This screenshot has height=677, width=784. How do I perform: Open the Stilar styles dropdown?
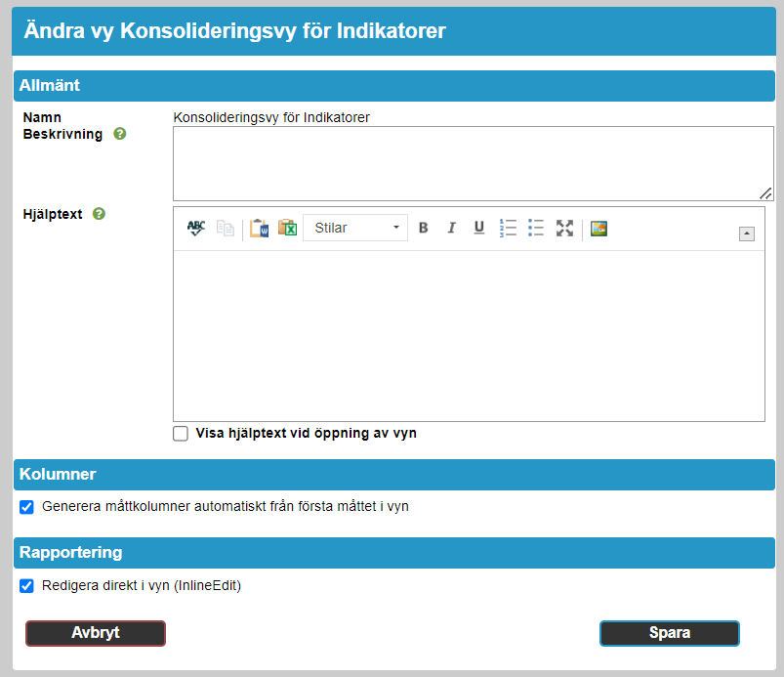point(355,228)
